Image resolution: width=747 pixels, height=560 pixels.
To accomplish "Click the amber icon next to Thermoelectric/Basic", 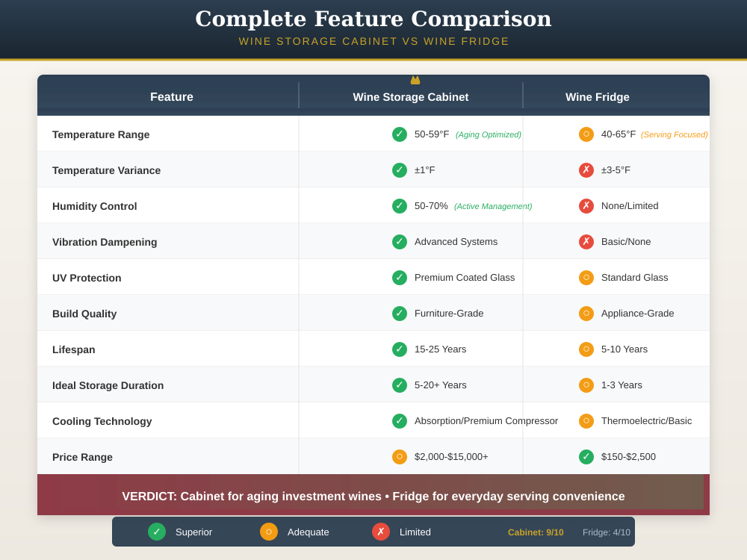I will point(586,420).
